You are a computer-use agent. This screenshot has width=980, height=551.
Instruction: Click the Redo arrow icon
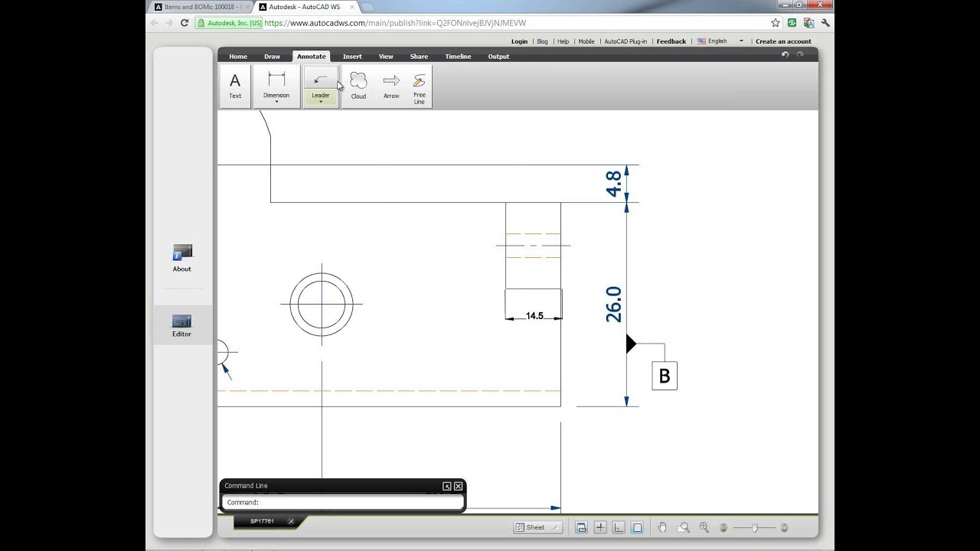click(x=800, y=55)
